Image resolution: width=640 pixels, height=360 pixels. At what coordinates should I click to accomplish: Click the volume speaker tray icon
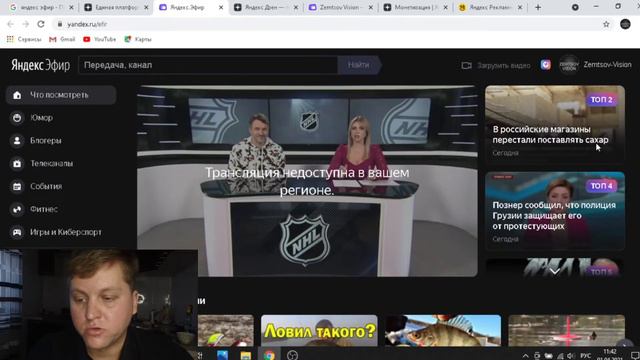coord(571,356)
